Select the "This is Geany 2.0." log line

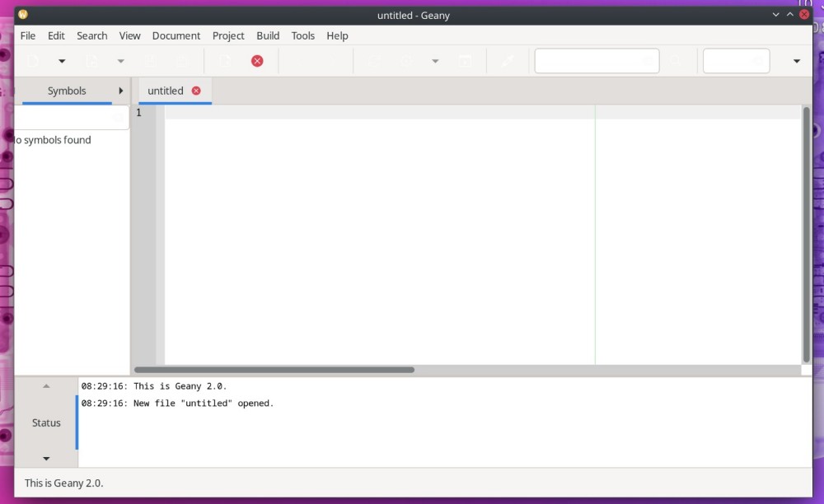[154, 386]
